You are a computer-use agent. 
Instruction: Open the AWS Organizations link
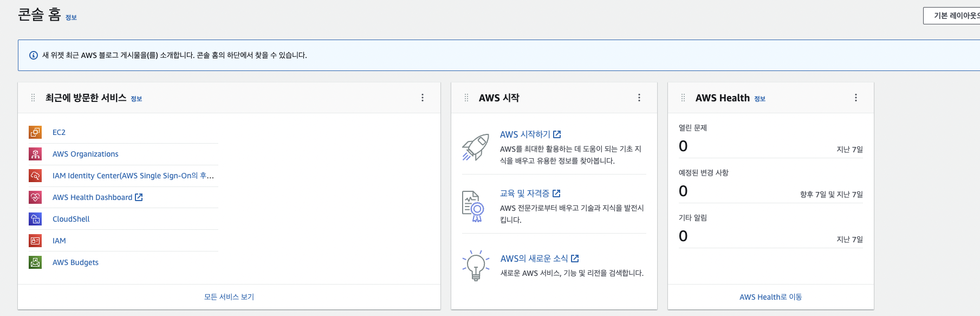(x=86, y=154)
